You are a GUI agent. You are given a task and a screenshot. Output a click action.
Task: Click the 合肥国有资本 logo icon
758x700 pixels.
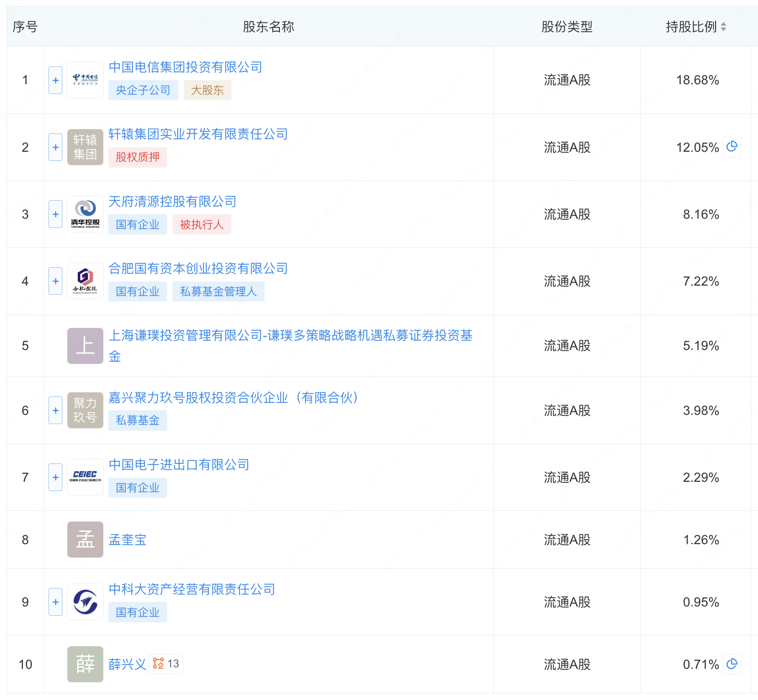tap(85, 281)
